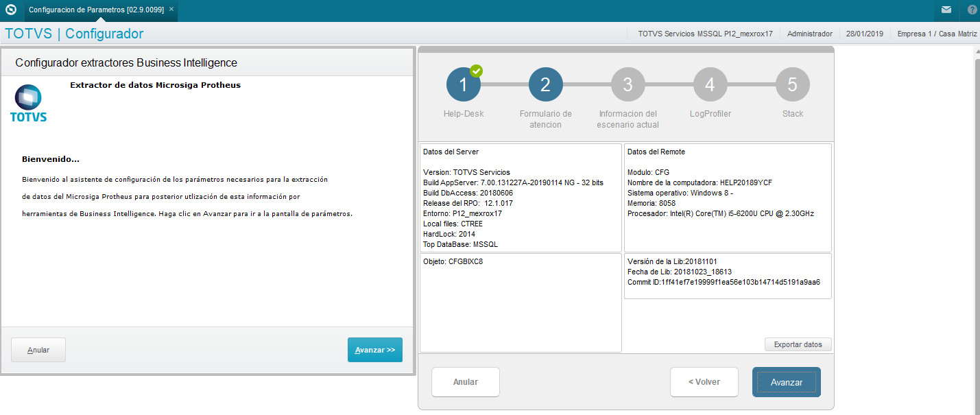Open the mail envelope icon
This screenshot has width=980, height=415.
click(946, 10)
